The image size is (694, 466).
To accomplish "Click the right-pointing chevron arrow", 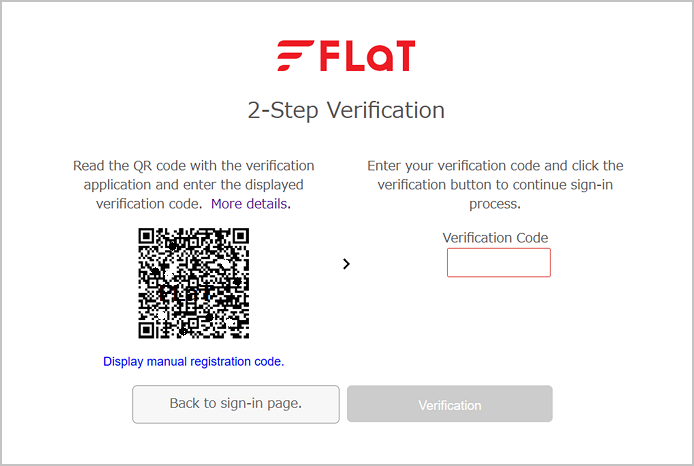I will [x=346, y=264].
